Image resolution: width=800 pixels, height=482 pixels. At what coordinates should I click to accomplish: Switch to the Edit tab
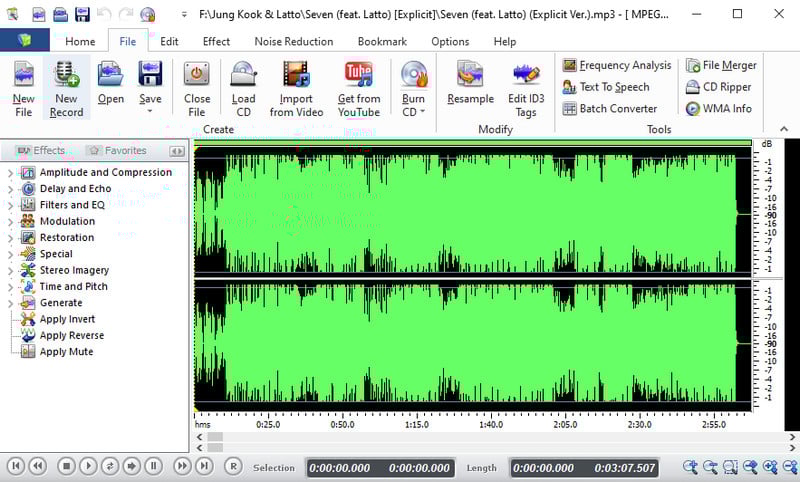coord(169,41)
